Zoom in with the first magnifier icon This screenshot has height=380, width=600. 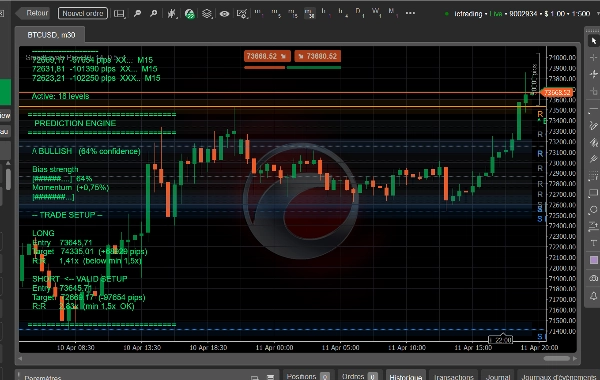click(137, 14)
